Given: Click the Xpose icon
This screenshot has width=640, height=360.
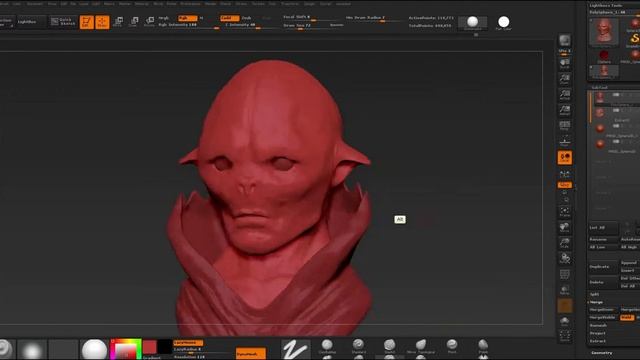Looking at the screenshot, I should [x=564, y=337].
